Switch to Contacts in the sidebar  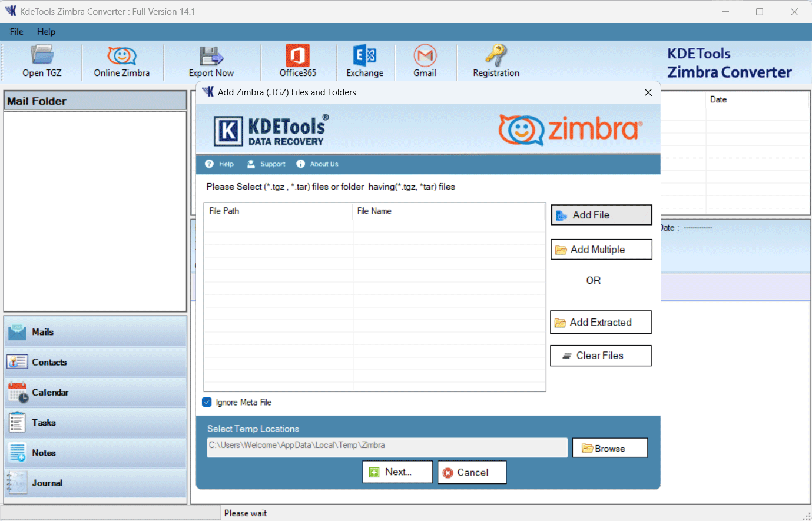coord(95,362)
